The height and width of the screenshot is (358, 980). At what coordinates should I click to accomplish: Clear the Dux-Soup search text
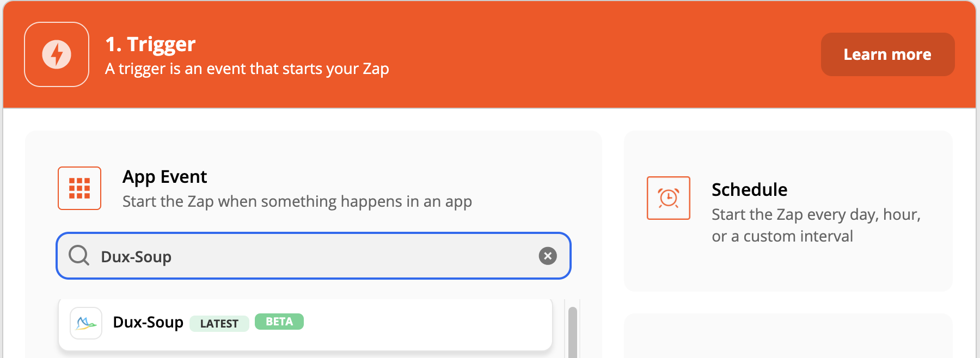[x=548, y=256]
